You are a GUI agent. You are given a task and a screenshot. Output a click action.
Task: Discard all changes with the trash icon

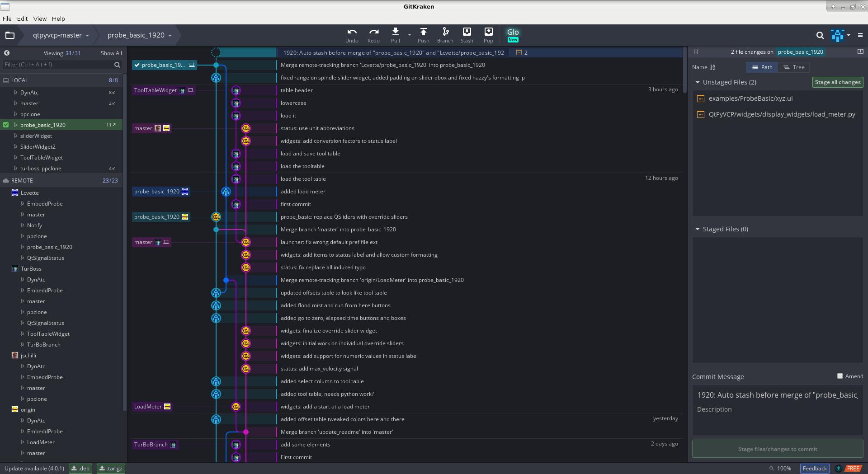(696, 52)
